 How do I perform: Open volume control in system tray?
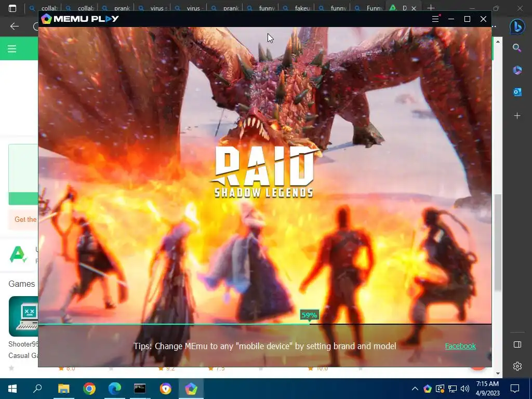[465, 389]
